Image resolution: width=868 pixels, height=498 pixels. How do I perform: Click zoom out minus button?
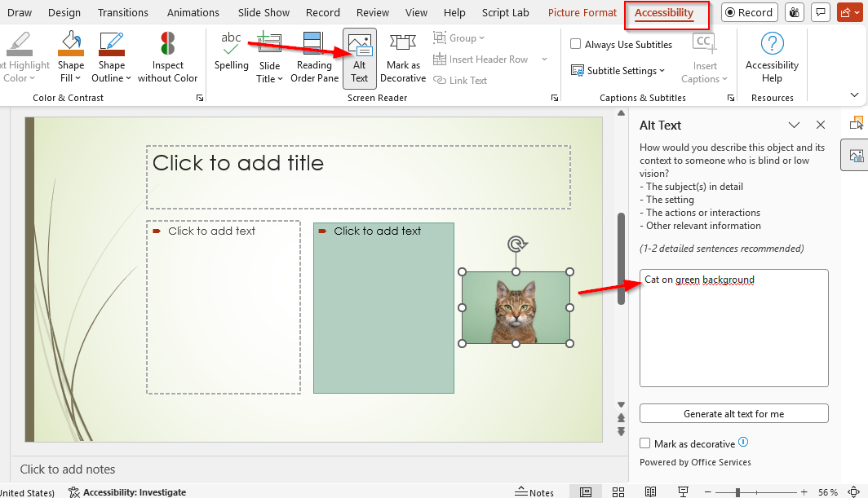[x=707, y=492]
